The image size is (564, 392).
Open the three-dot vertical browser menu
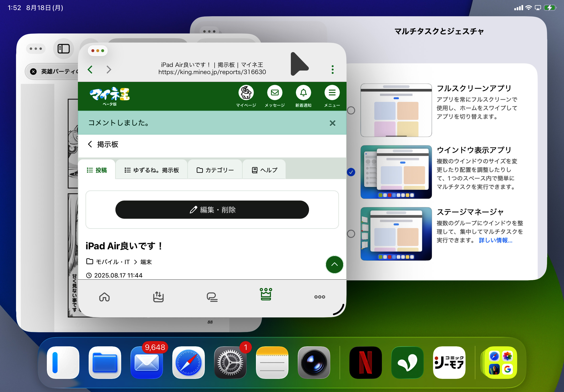332,70
